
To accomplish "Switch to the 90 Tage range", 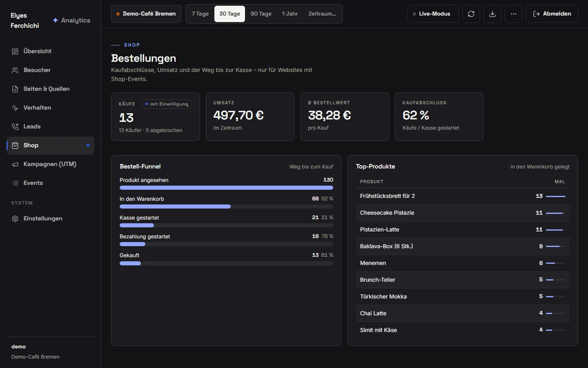I will [261, 14].
